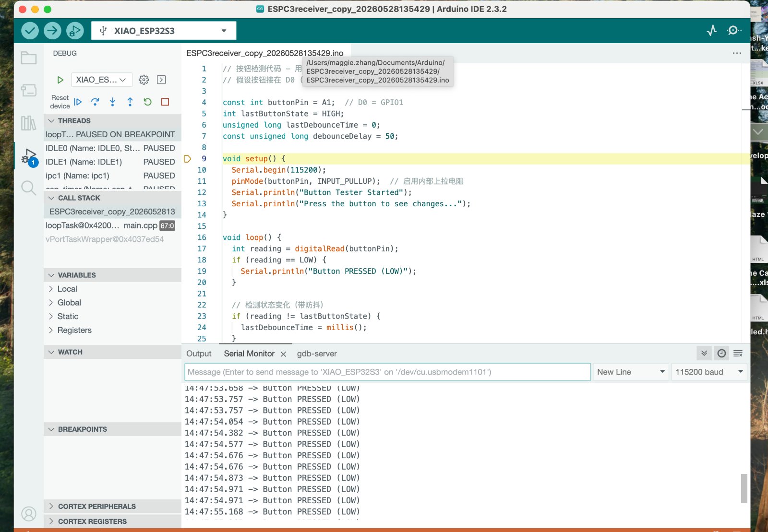The height and width of the screenshot is (532, 768).
Task: Open the New Line ending dropdown
Action: [631, 372]
